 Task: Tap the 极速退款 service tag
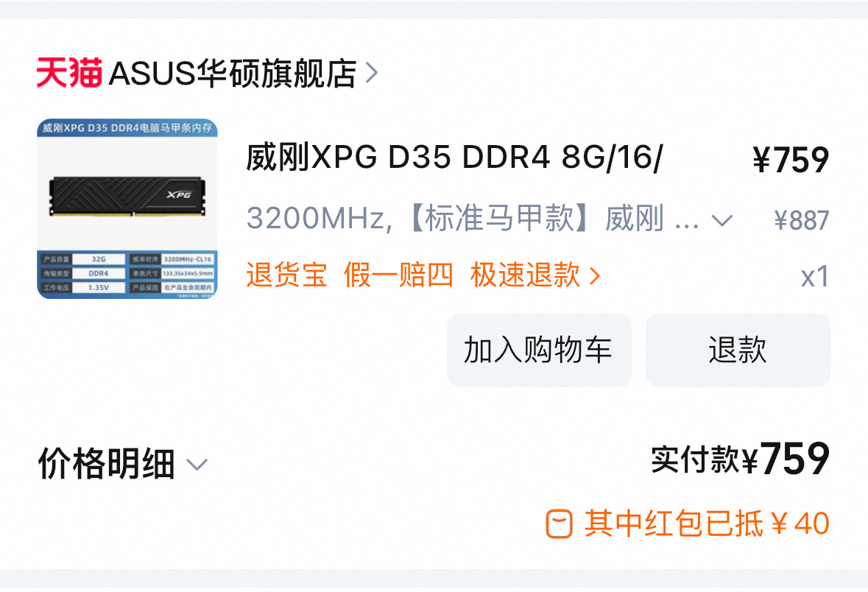526,275
